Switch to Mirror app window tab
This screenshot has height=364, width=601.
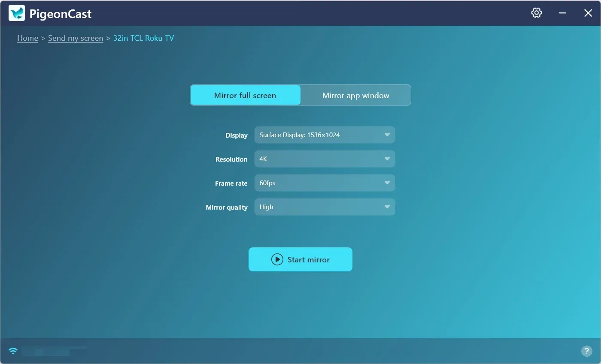click(x=356, y=95)
